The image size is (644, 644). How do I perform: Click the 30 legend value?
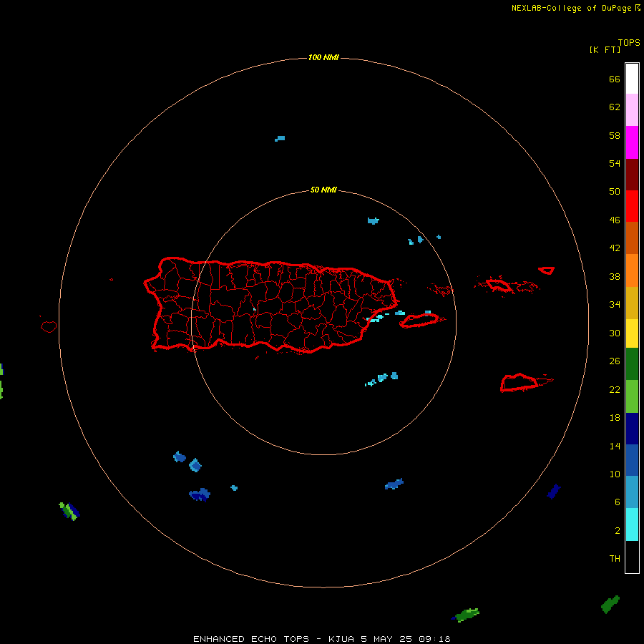[x=615, y=333]
